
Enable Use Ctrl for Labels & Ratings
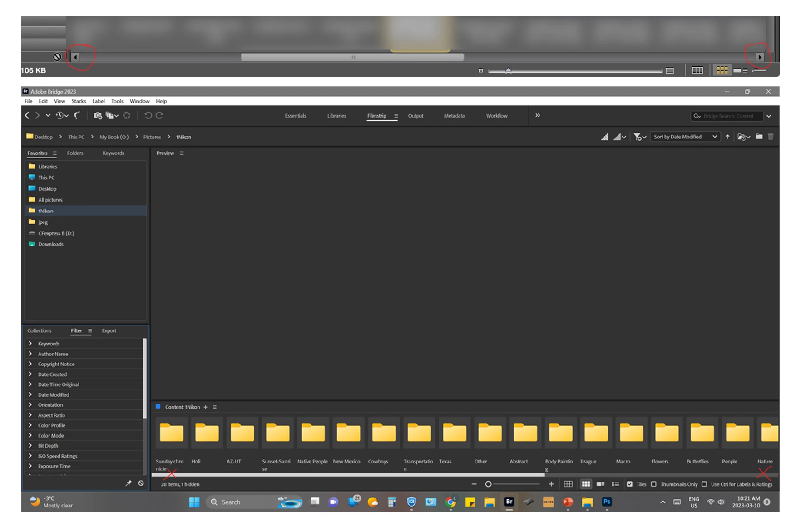(704, 484)
